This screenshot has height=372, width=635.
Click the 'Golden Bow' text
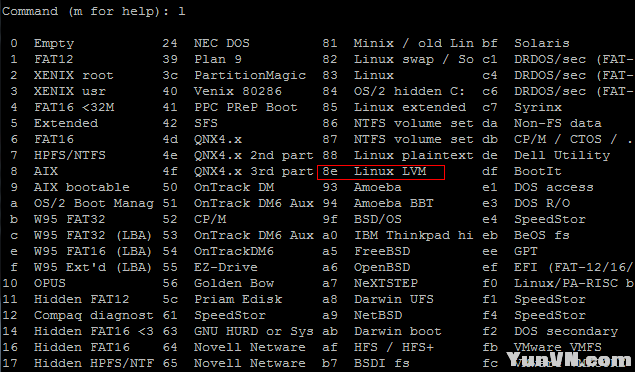click(x=234, y=283)
